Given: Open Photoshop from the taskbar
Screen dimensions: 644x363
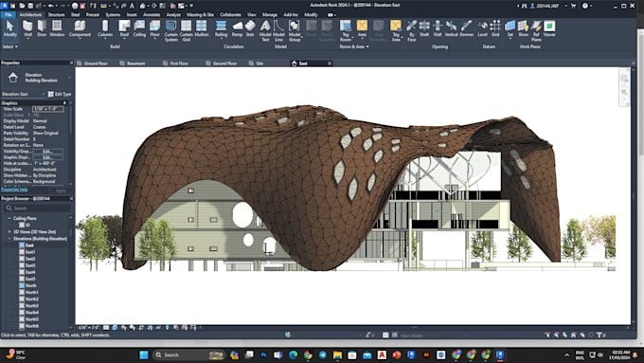Looking at the screenshot, I should coord(263,354).
